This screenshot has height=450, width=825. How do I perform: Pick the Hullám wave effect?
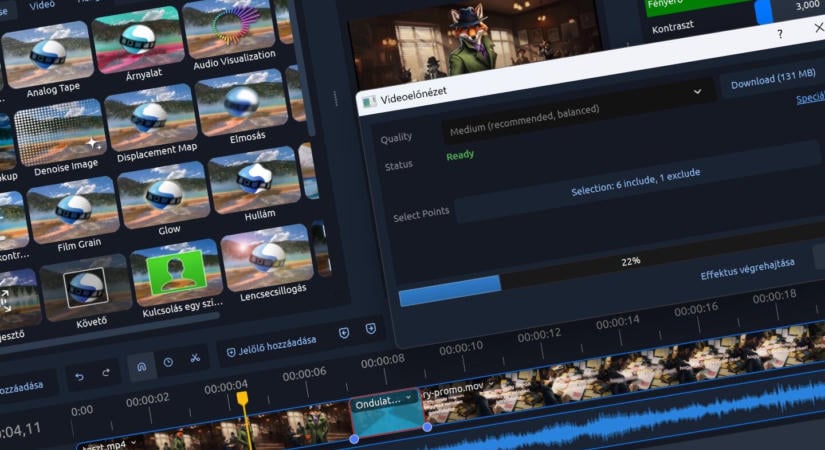pos(254,179)
